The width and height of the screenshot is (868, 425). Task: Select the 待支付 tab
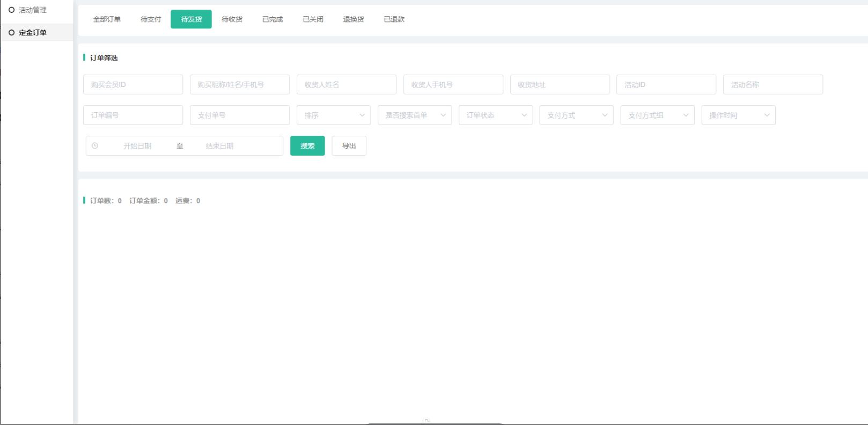pos(151,19)
